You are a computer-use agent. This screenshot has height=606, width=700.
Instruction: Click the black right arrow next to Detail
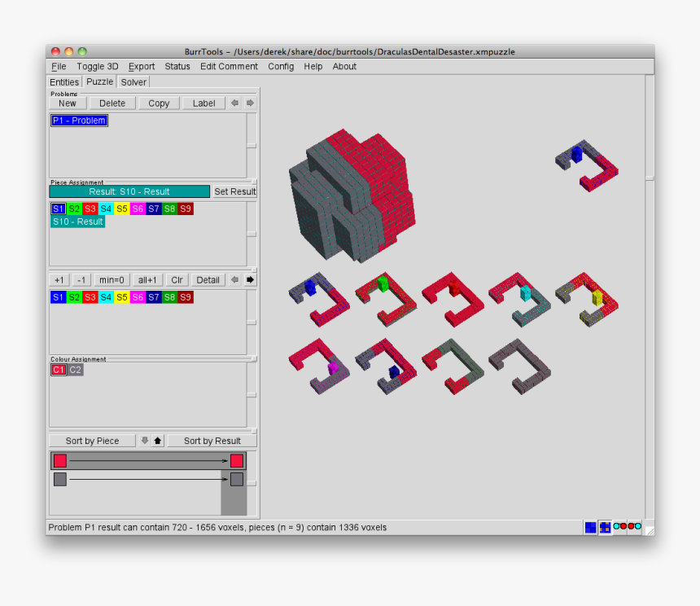click(x=250, y=280)
